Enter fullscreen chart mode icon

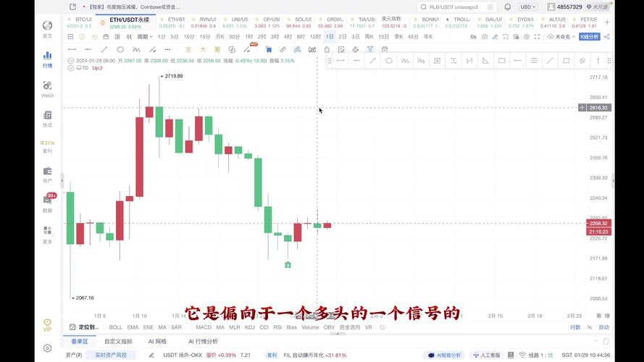click(x=537, y=36)
